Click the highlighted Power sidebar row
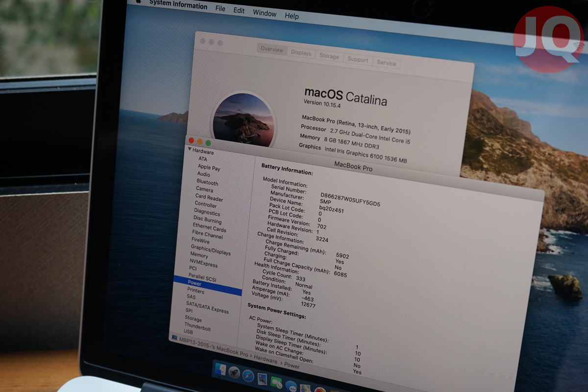 [x=208, y=285]
